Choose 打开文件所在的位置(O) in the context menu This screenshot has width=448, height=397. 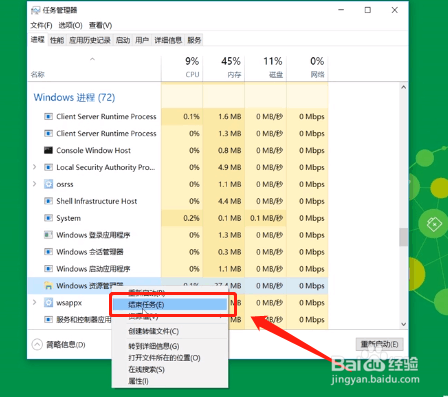tap(170, 358)
